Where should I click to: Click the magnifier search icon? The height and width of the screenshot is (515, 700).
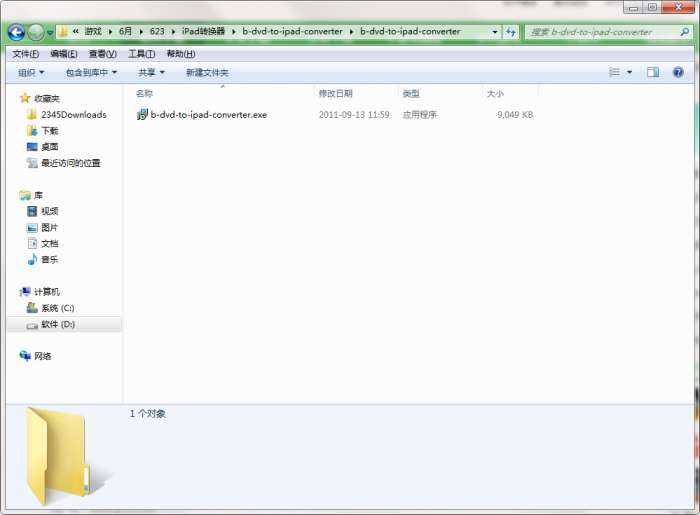(685, 32)
